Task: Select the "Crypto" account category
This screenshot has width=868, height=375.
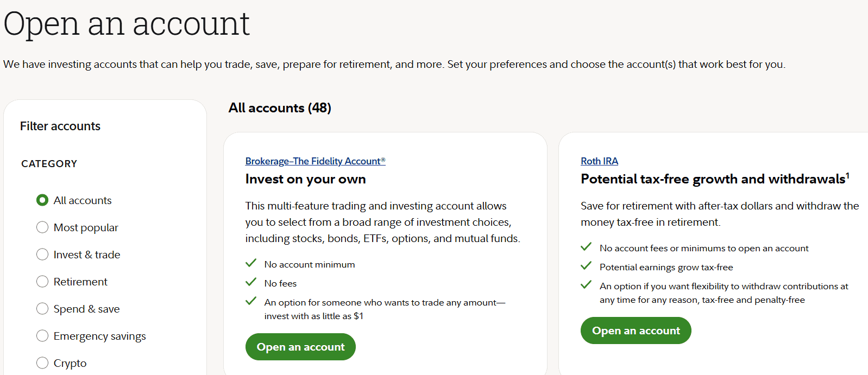Action: (42, 363)
